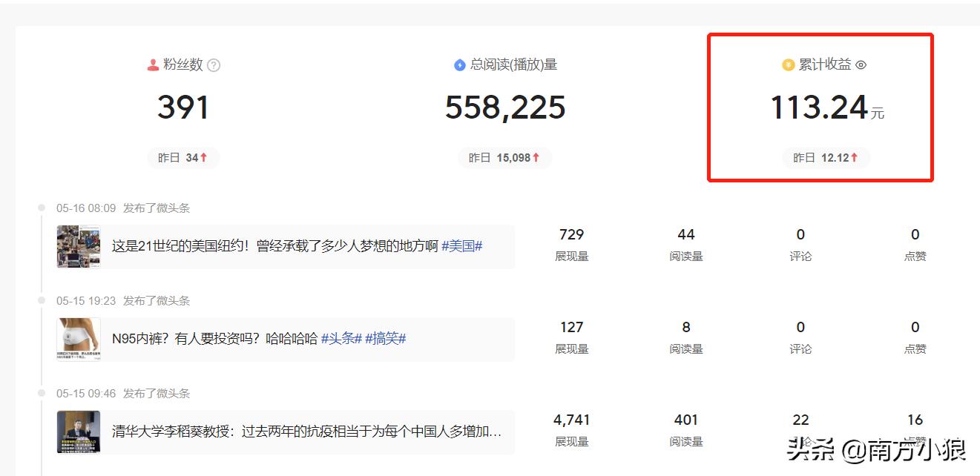Click the 清华大学 lecture post thumbnail
Viewport: 980px width, 476px height.
click(78, 432)
